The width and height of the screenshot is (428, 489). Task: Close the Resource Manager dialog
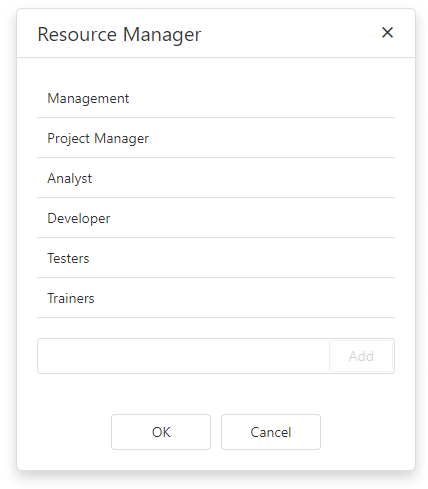tap(387, 33)
